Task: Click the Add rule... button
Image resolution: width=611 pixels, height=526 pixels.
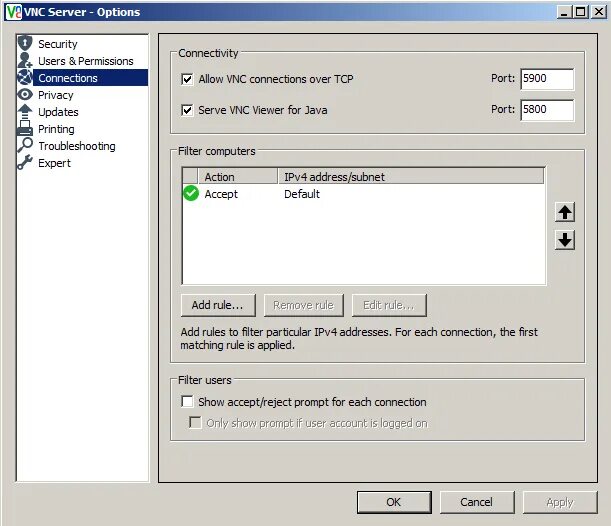Action: pyautogui.click(x=218, y=305)
